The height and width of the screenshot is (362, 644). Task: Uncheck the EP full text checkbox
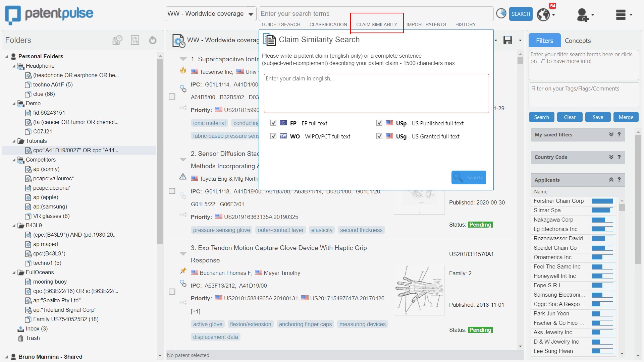[x=273, y=123]
